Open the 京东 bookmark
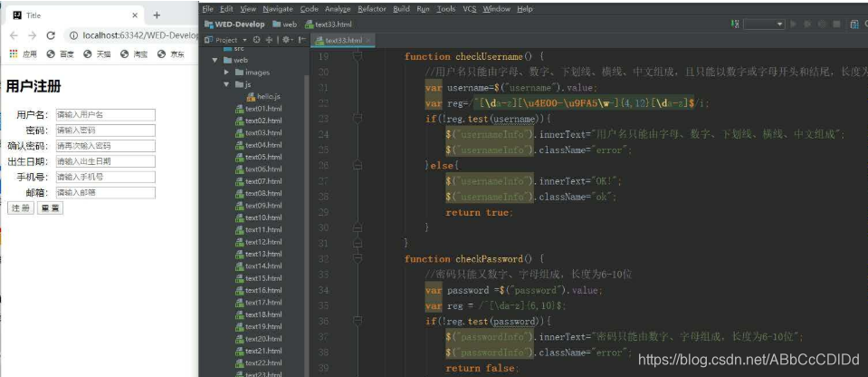 170,53
